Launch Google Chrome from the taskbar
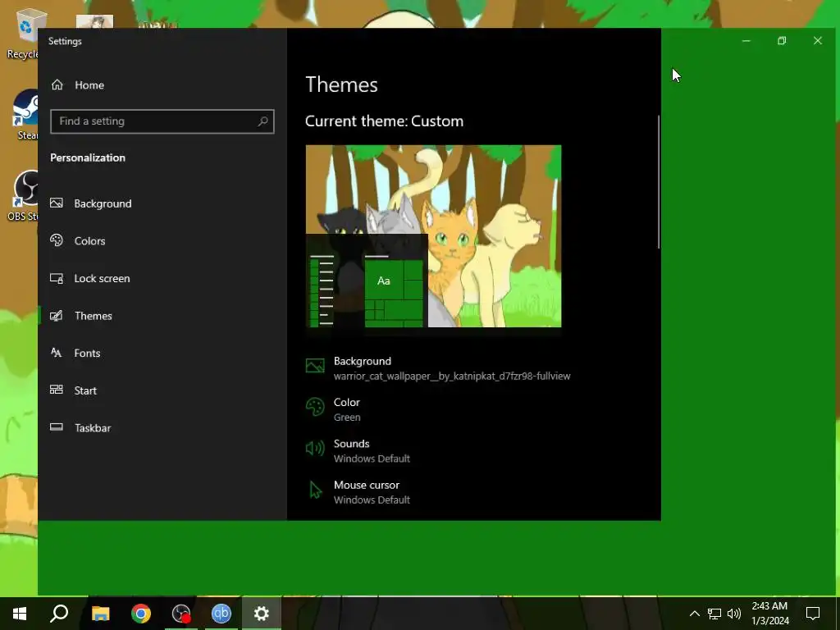The image size is (840, 630). pos(141,614)
